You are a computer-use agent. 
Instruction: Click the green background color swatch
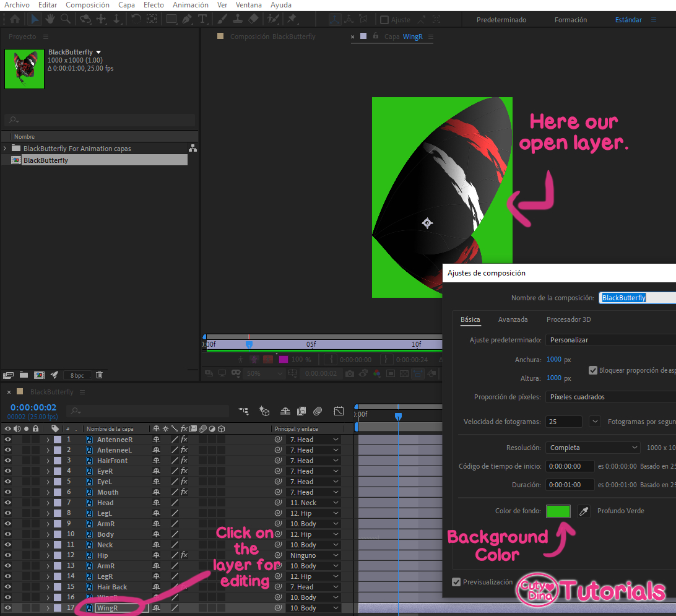(558, 511)
